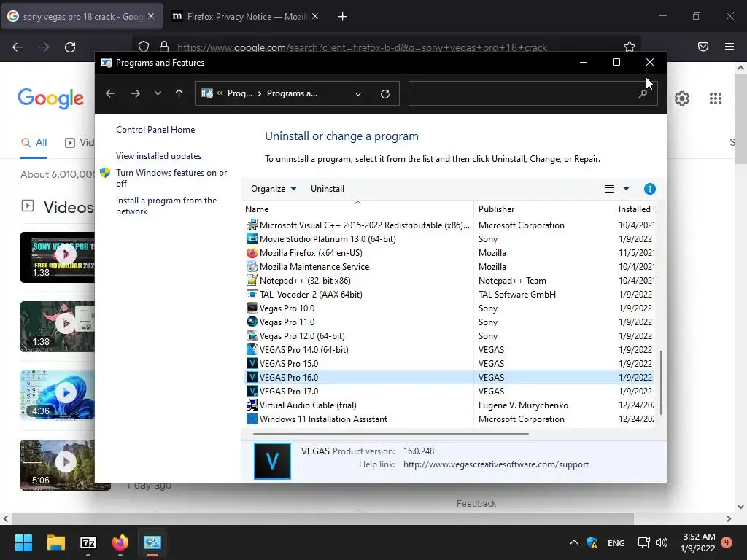Click the Uninstall button
The width and height of the screenshot is (747, 560).
tap(328, 189)
